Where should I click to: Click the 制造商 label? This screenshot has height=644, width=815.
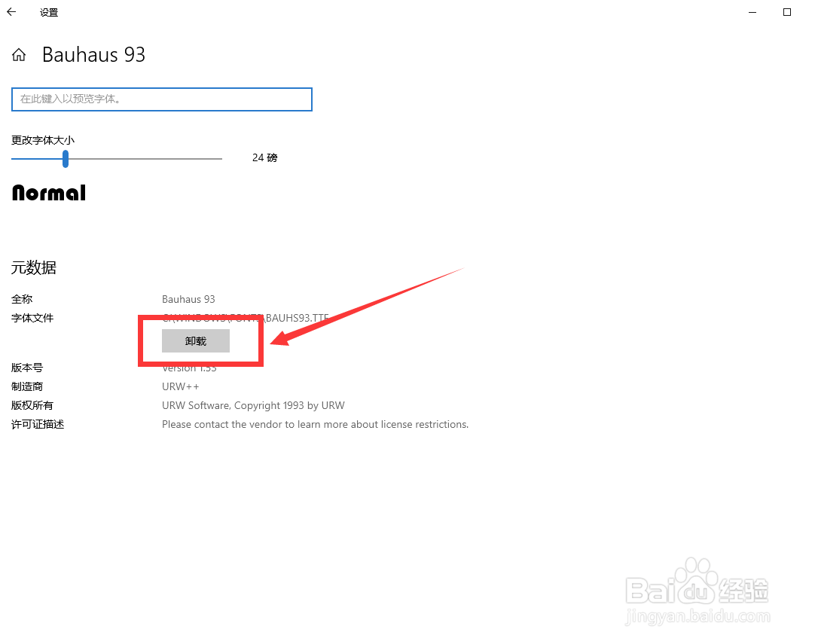tap(27, 386)
